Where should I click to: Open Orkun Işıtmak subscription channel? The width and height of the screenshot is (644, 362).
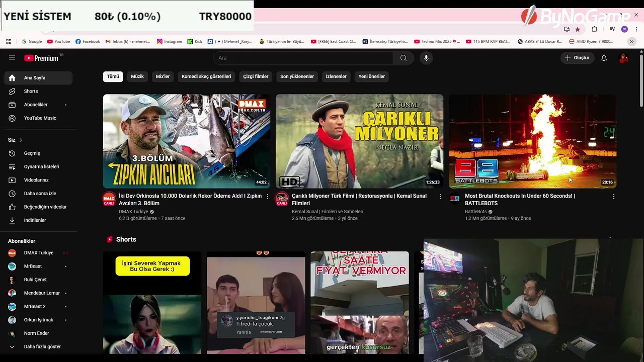point(38,320)
